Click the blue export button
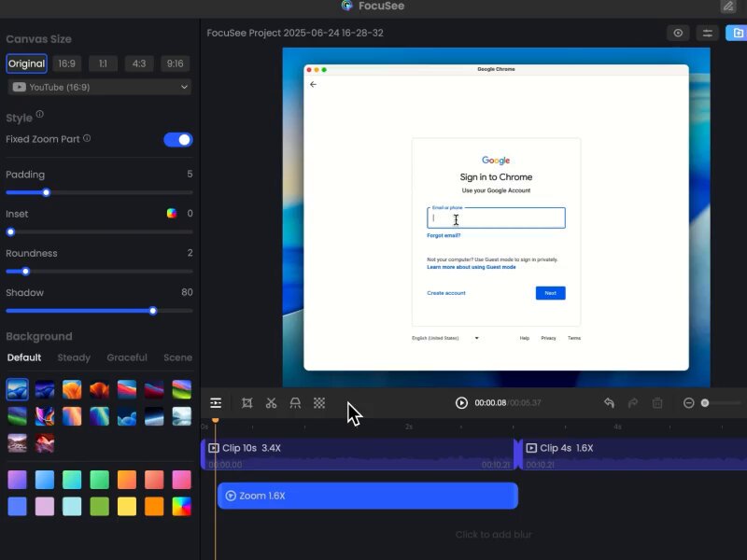This screenshot has height=560, width=747. pyautogui.click(x=737, y=33)
